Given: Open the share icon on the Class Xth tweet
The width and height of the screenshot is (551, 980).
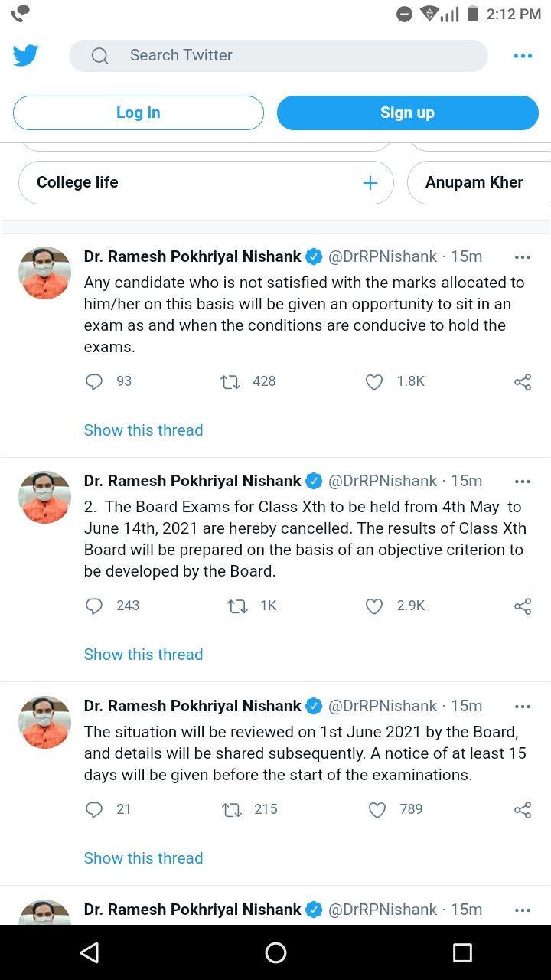Looking at the screenshot, I should [522, 606].
